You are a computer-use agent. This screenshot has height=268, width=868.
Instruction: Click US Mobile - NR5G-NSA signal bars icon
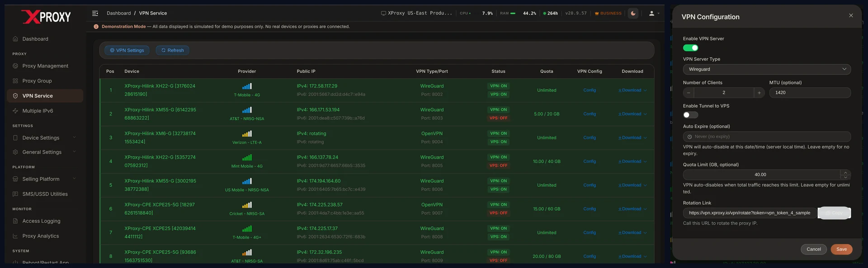(x=247, y=181)
